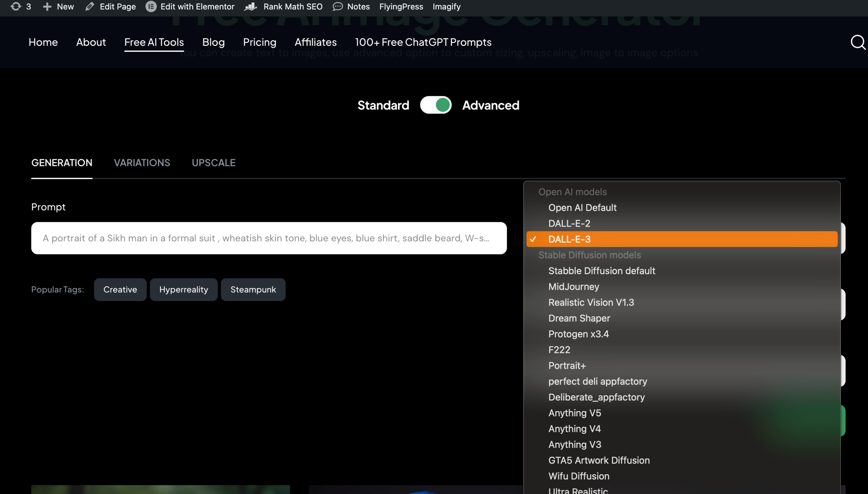Click the Edit Page pencil icon
This screenshot has height=494, width=868.
pyautogui.click(x=90, y=6)
